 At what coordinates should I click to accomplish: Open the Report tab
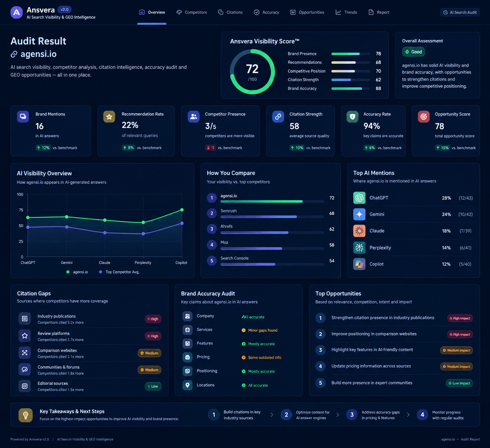379,12
